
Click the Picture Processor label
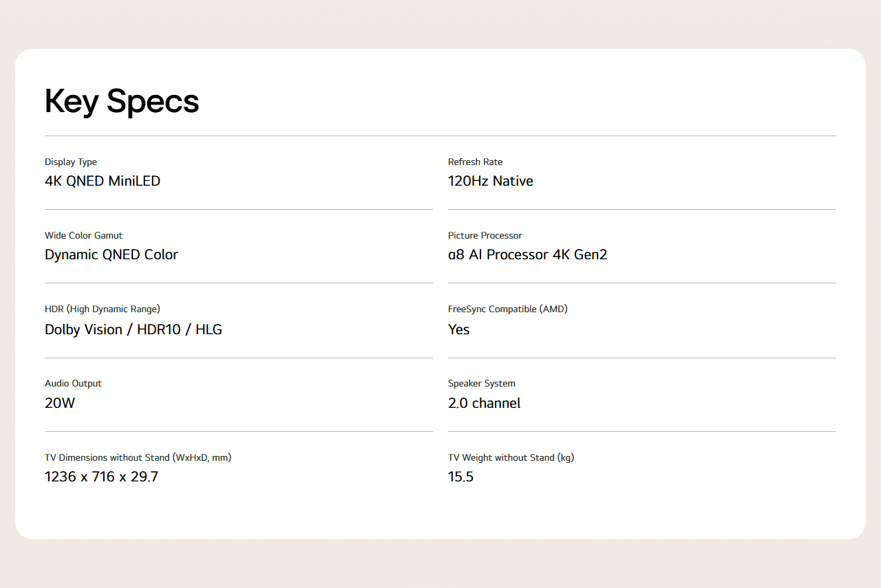[x=485, y=236]
